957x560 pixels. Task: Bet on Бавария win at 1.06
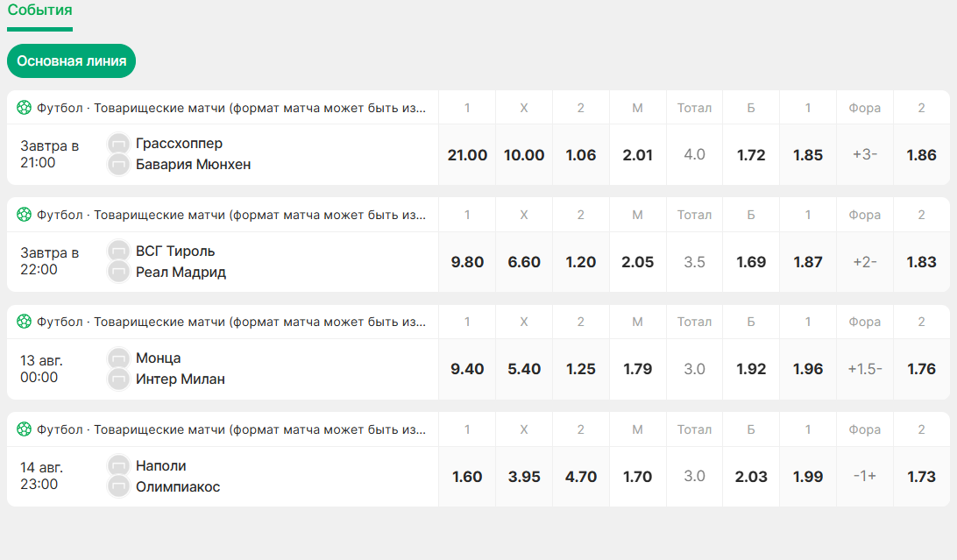tap(580, 155)
